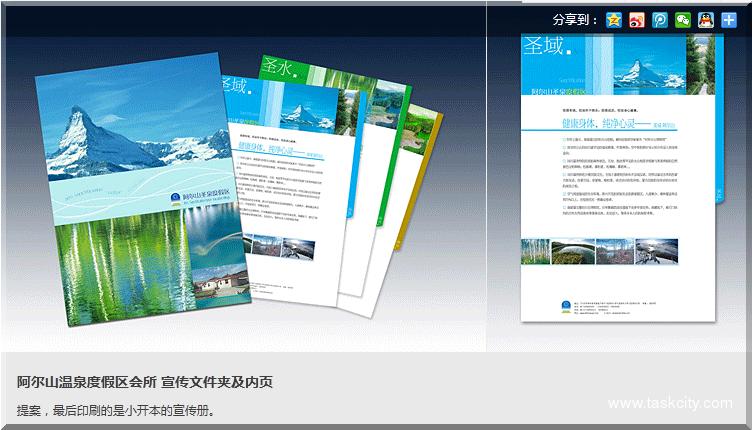Viewport: 752px width, 430px height.
Task: Share via the Tencent Pengyou icon
Action: click(x=660, y=20)
